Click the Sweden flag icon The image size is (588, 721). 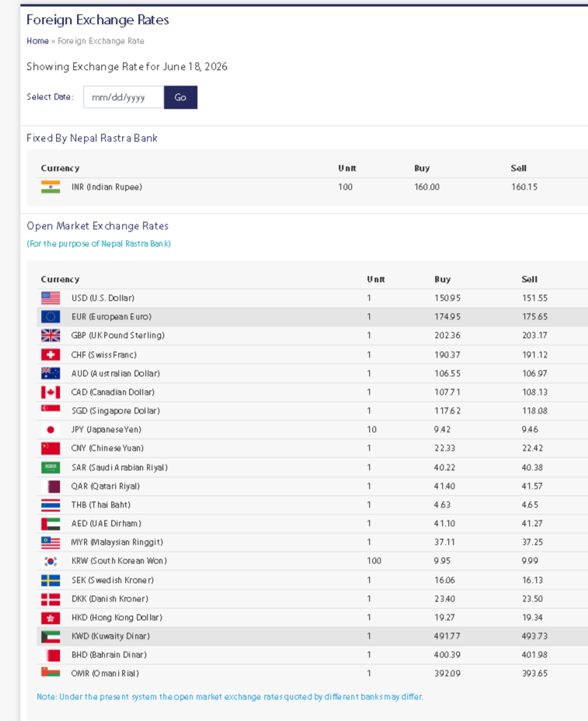point(50,580)
